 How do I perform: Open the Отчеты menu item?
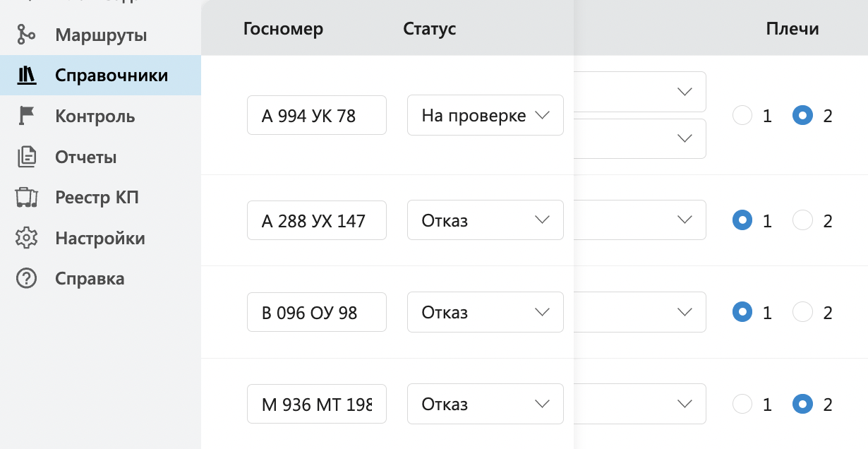click(85, 157)
